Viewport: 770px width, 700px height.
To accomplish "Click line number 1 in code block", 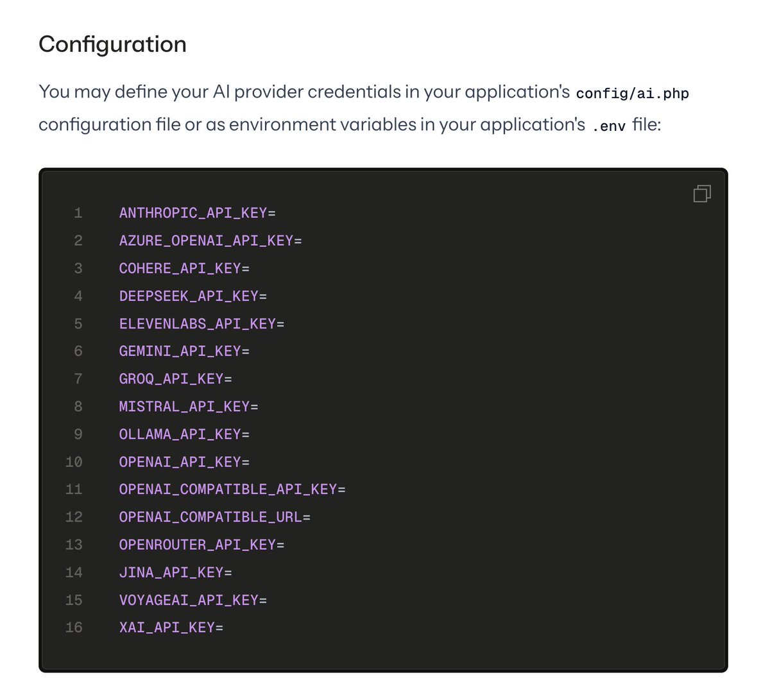I will pyautogui.click(x=78, y=213).
